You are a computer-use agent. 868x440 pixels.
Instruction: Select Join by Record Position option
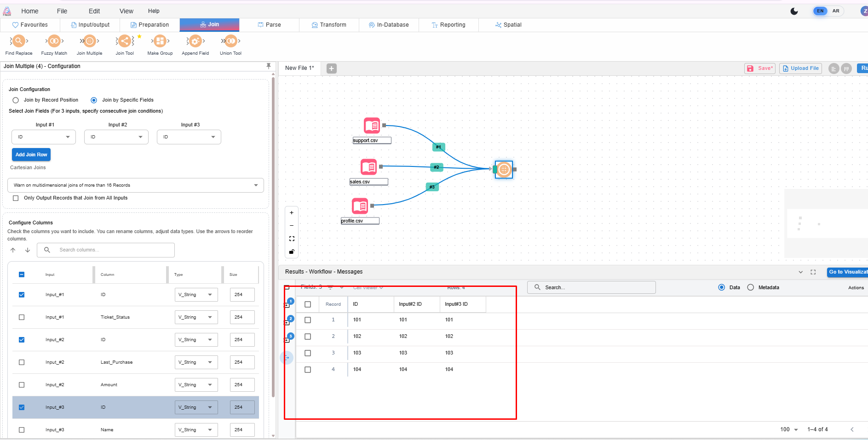click(16, 100)
